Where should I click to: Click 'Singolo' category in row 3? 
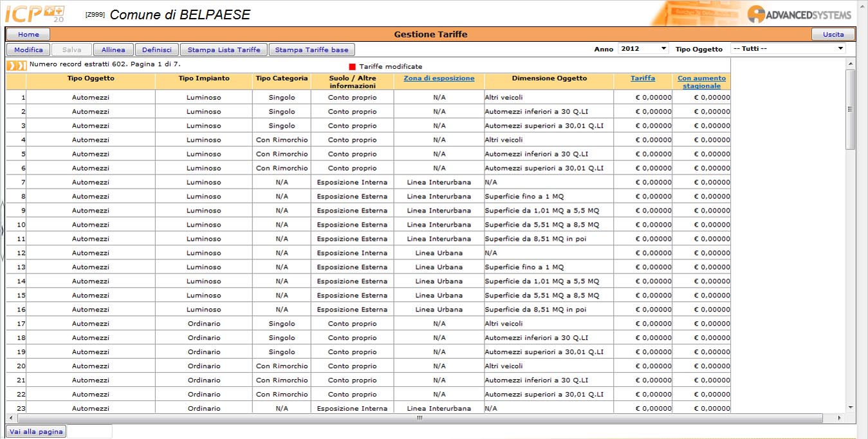coord(282,126)
